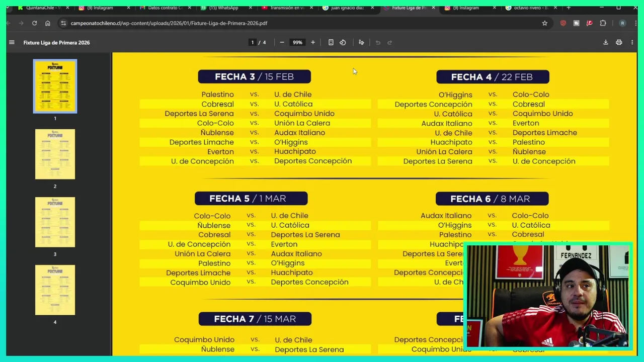Click the FECHA 4 / 22 FEB header
Screen dimensions: 644x362
[x=493, y=77]
